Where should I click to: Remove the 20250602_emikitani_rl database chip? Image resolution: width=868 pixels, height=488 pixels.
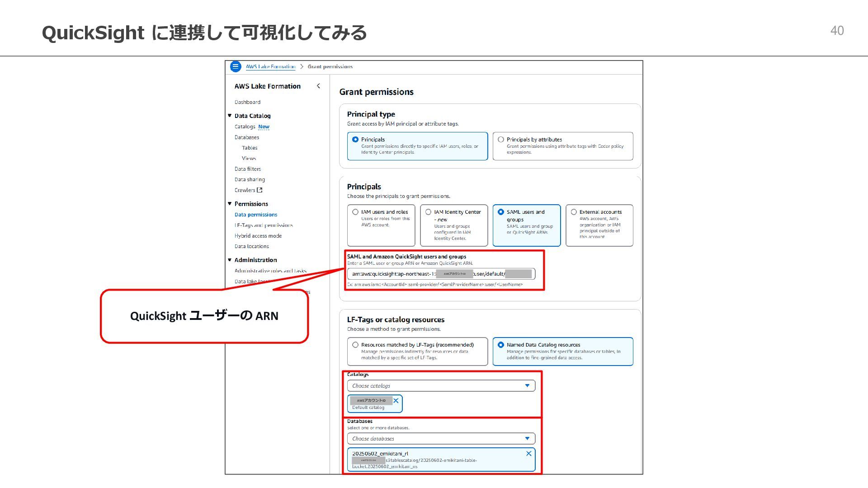(x=528, y=454)
